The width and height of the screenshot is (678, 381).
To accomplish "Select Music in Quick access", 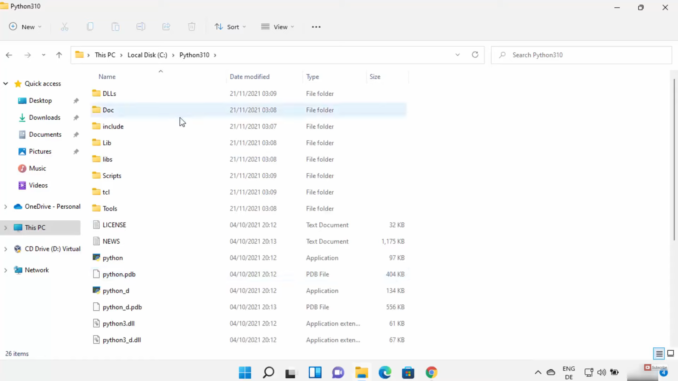I will pos(37,168).
